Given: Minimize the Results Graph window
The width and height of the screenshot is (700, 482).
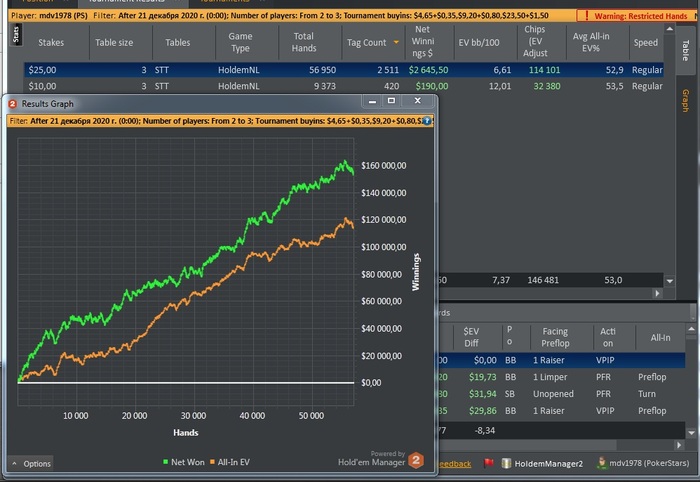Looking at the screenshot, I should click(372, 101).
